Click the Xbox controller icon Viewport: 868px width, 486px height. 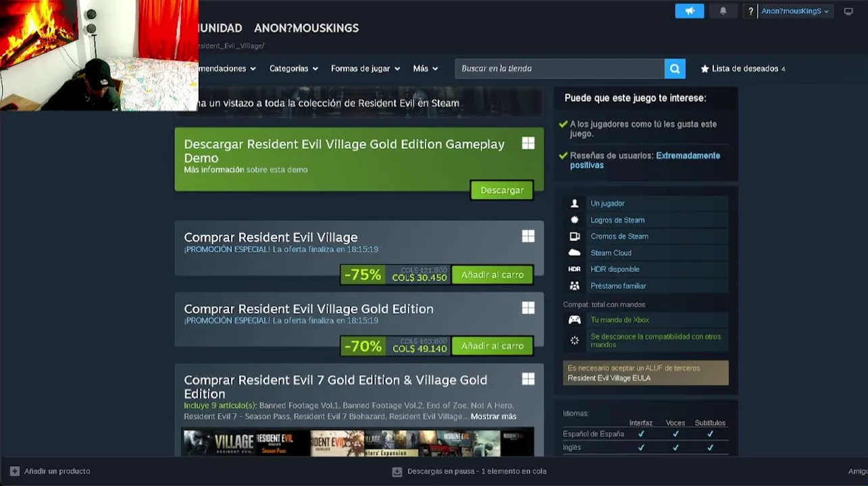tap(574, 320)
